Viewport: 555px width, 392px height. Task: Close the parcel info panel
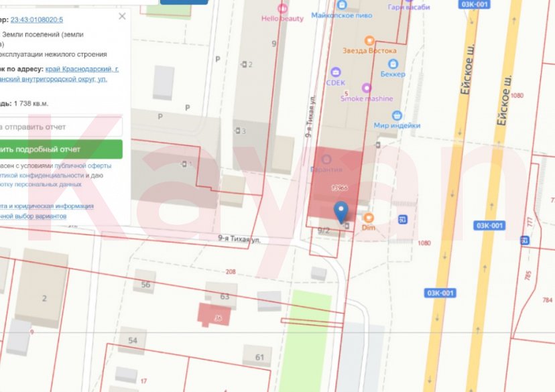point(121,16)
